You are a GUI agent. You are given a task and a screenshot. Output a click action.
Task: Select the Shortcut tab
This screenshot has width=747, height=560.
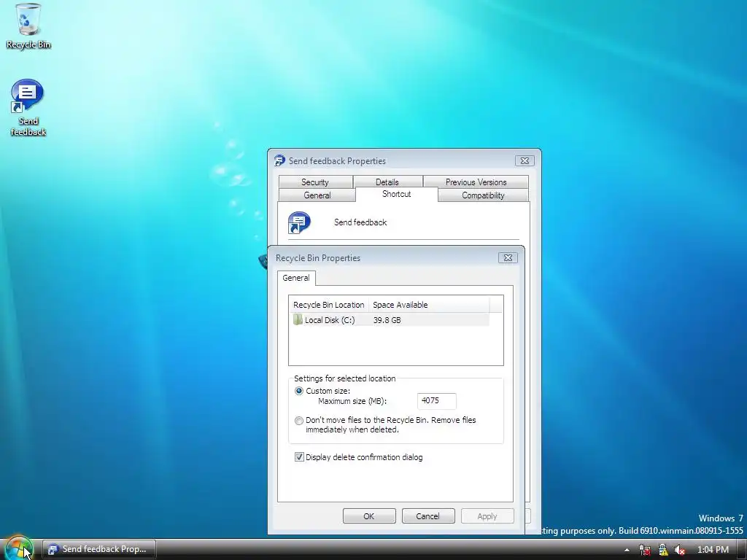(x=396, y=194)
